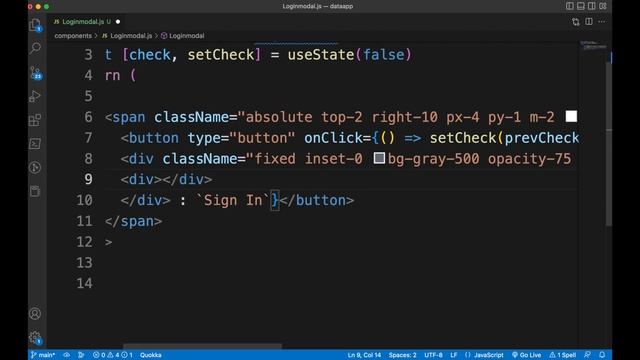Open the terminal-style icon in activity bar
This screenshot has width=640, height=360.
(35, 144)
